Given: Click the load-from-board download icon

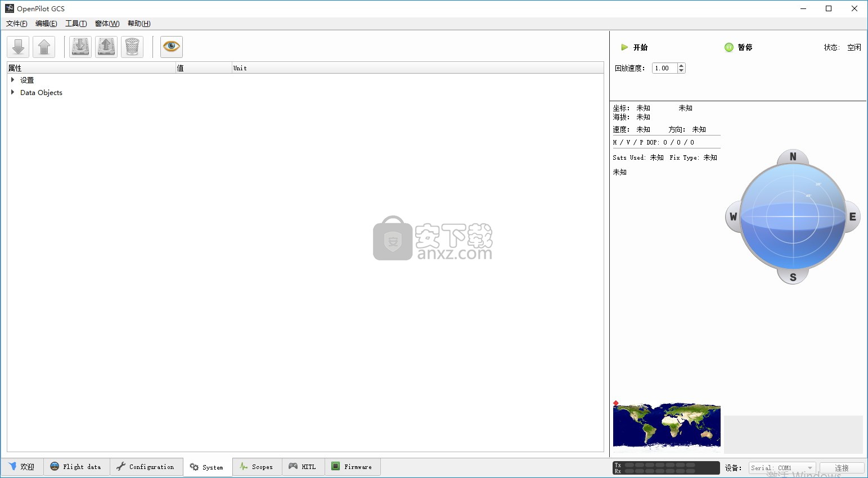Looking at the screenshot, I should [x=80, y=47].
